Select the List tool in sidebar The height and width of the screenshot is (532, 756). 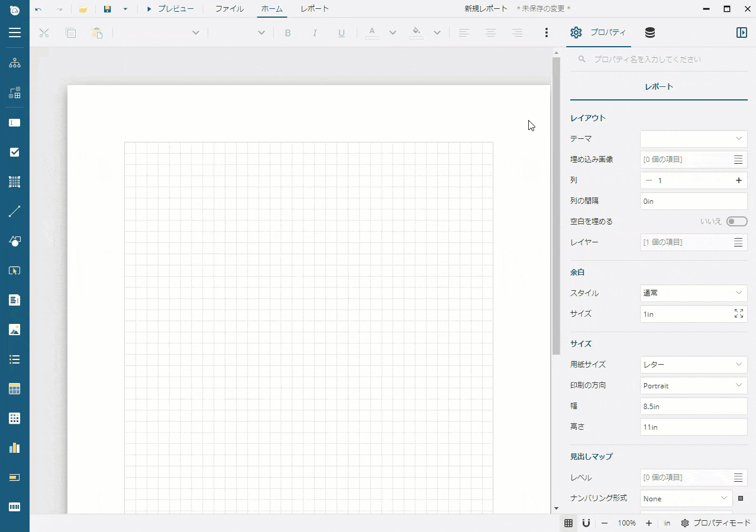tap(15, 359)
